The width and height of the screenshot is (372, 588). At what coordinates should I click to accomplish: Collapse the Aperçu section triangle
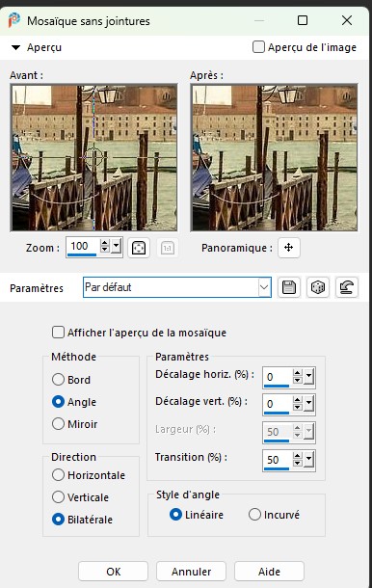[15, 47]
